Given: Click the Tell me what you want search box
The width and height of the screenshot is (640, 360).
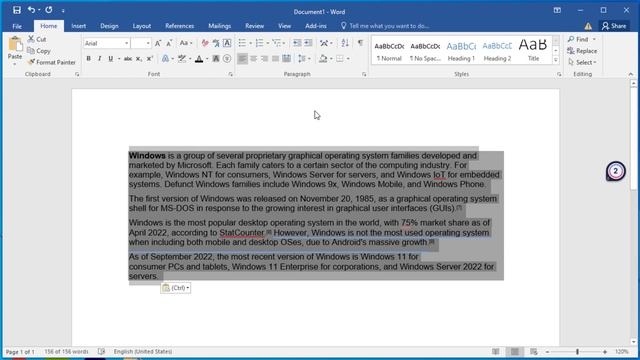Looking at the screenshot, I should tap(385, 26).
